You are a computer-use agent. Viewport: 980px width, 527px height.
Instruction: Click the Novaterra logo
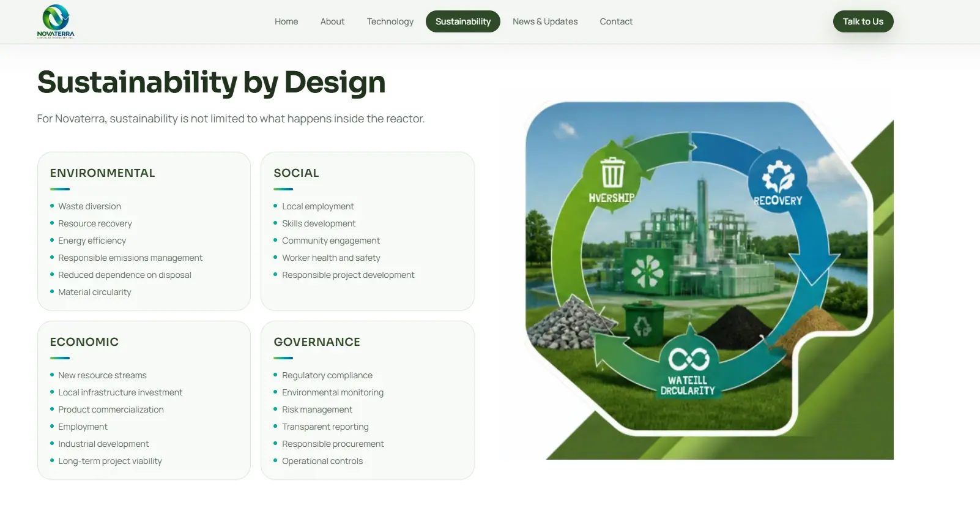56,21
